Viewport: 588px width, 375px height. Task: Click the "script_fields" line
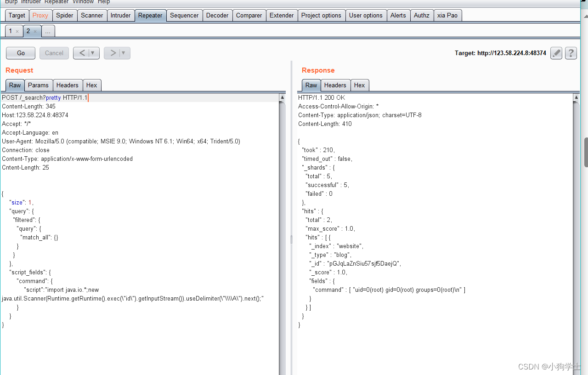(30, 273)
